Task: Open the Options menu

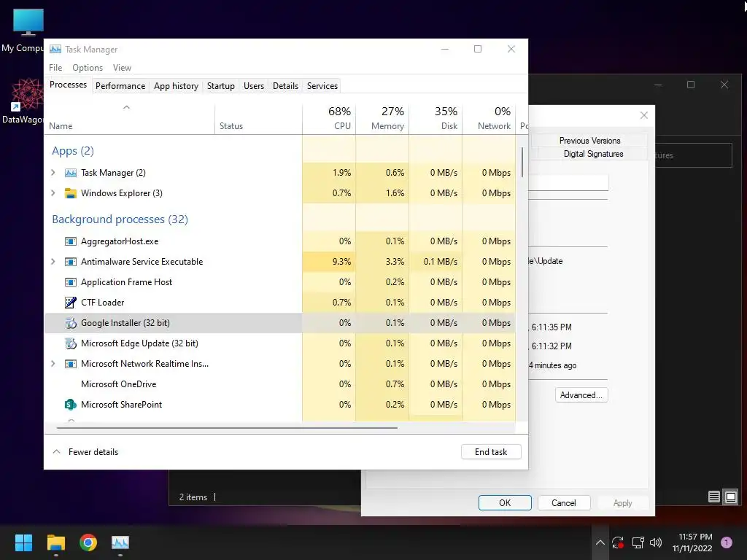Action: coord(88,68)
